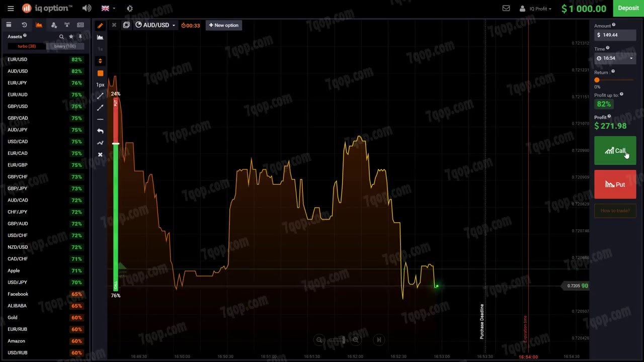The height and width of the screenshot is (362, 644).
Task: Open the UK flag language selector
Action: tap(108, 9)
